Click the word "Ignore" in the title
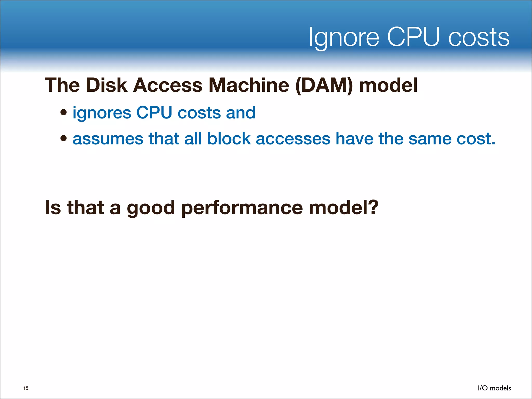The height and width of the screenshot is (399, 532). pos(344,38)
